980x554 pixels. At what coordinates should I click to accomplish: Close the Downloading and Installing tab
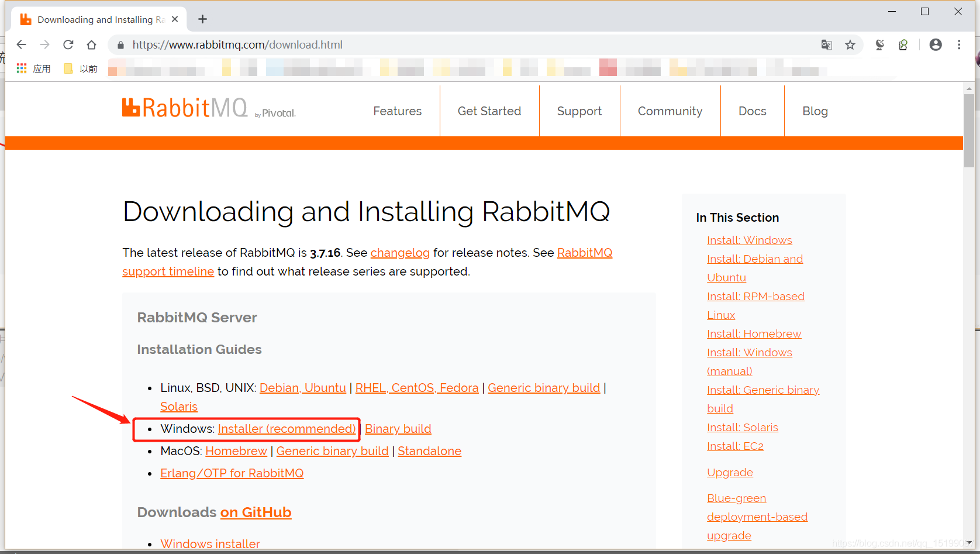(175, 19)
